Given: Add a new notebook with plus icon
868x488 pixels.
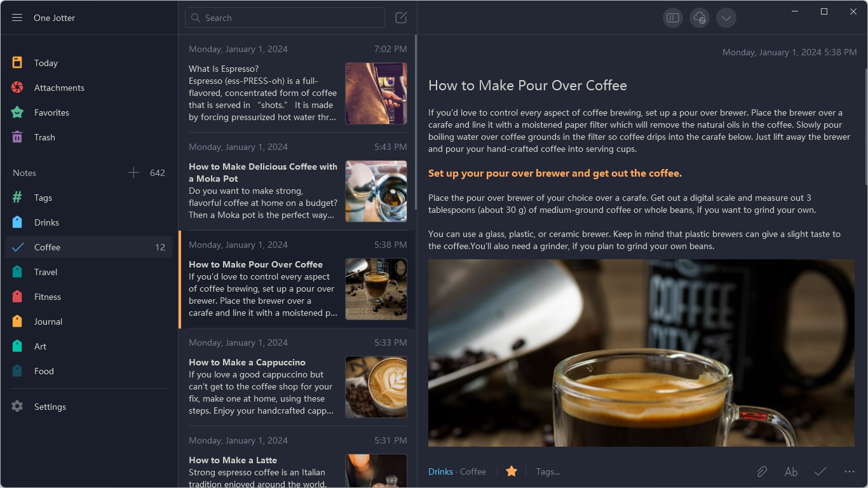Looking at the screenshot, I should [x=133, y=172].
